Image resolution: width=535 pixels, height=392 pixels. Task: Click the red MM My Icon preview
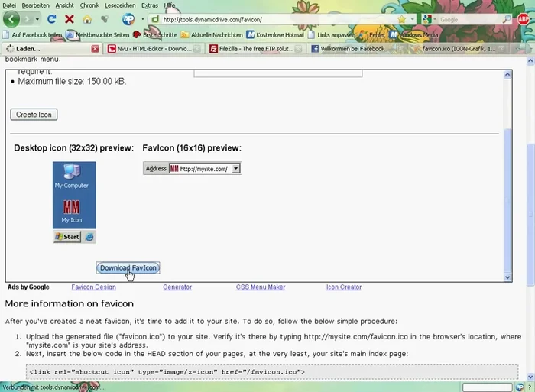[x=71, y=209]
